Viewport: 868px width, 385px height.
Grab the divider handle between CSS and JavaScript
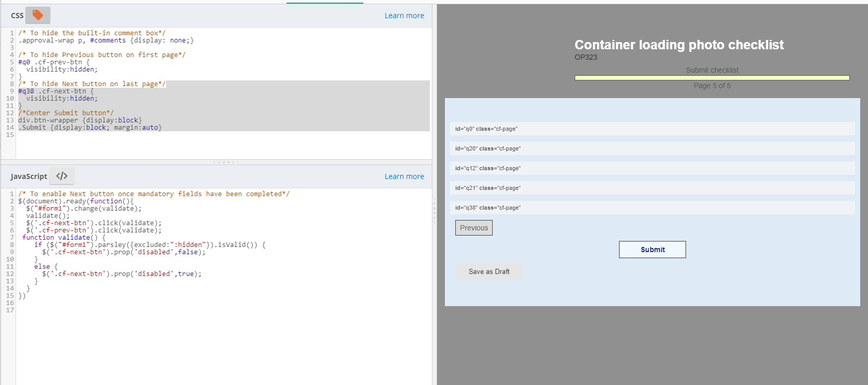tap(226, 162)
